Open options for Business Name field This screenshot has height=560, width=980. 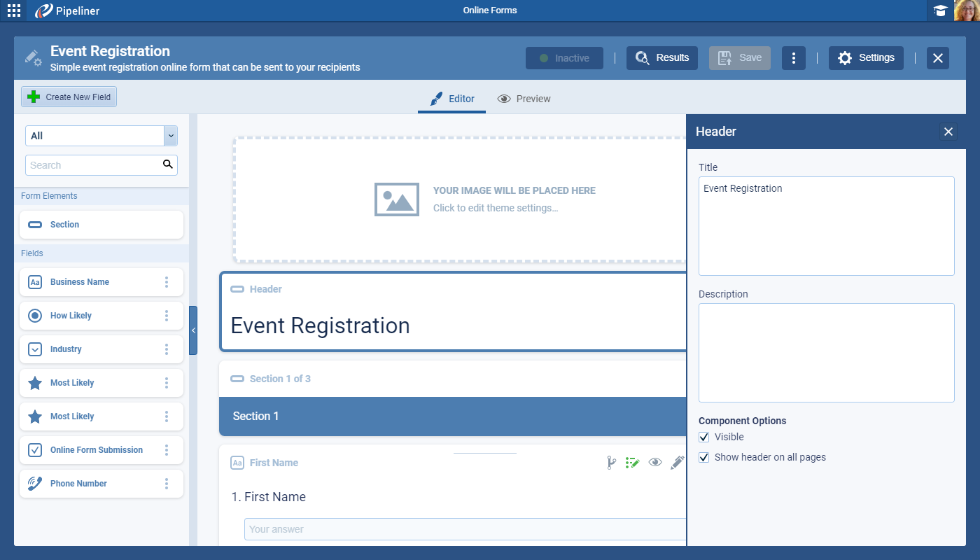167,282
